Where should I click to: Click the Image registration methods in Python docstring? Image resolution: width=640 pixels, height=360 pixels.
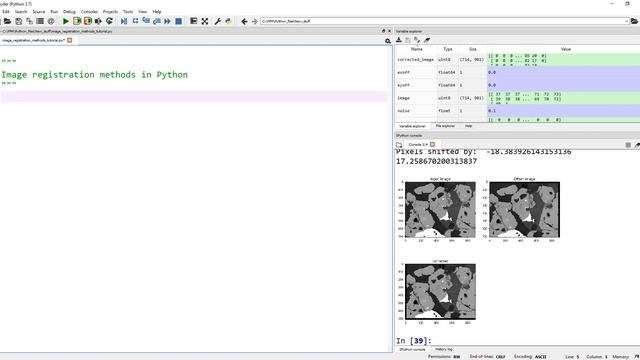coord(94,75)
